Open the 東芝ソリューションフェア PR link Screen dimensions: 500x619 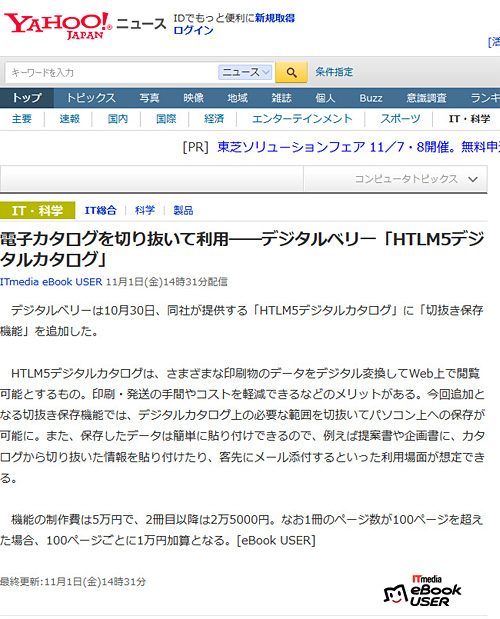pos(358,147)
